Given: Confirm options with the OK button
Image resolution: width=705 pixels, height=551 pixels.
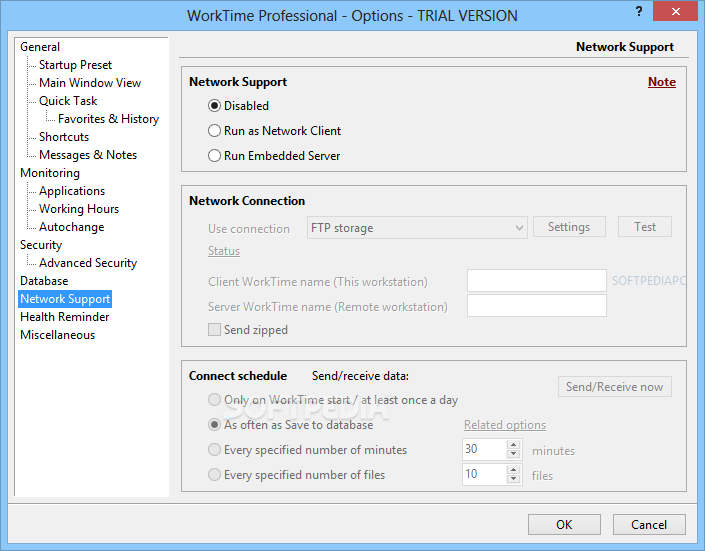Looking at the screenshot, I should (x=564, y=524).
